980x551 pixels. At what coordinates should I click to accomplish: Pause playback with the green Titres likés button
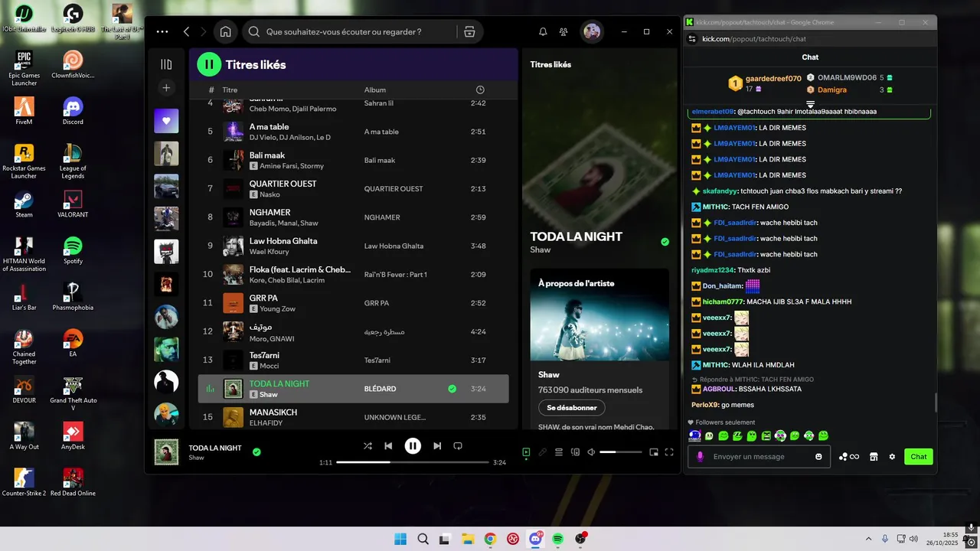click(x=209, y=64)
